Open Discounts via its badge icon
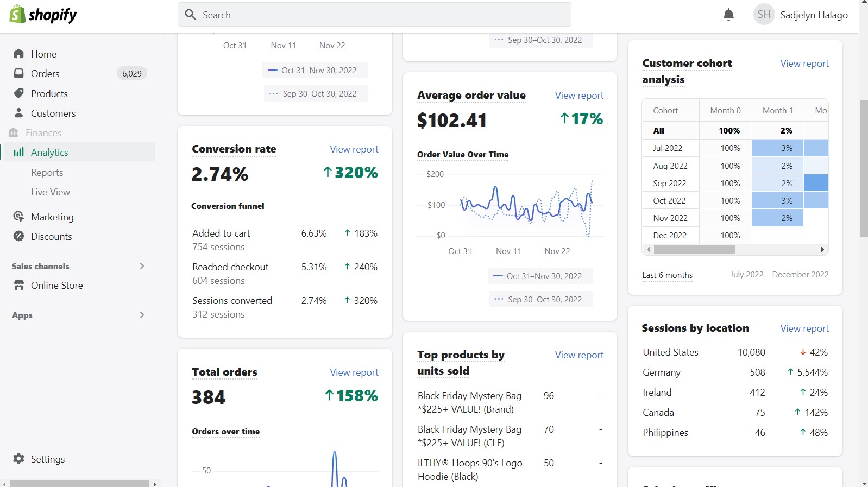The width and height of the screenshot is (868, 487). pos(19,236)
